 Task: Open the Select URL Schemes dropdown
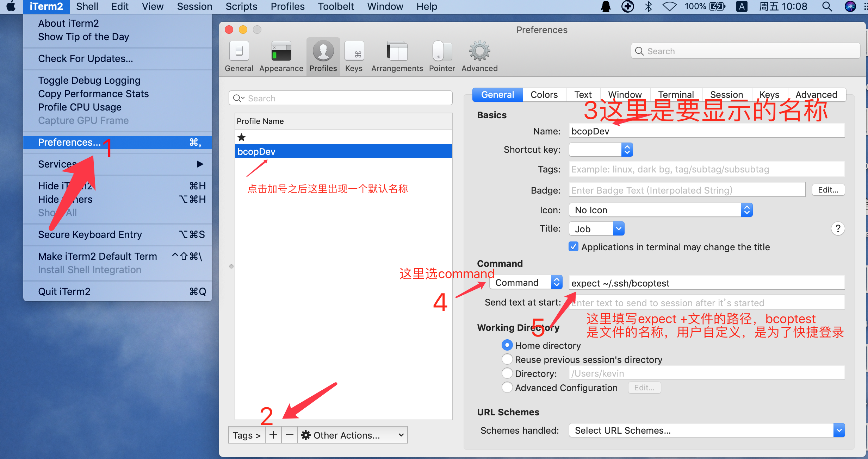[x=707, y=430]
